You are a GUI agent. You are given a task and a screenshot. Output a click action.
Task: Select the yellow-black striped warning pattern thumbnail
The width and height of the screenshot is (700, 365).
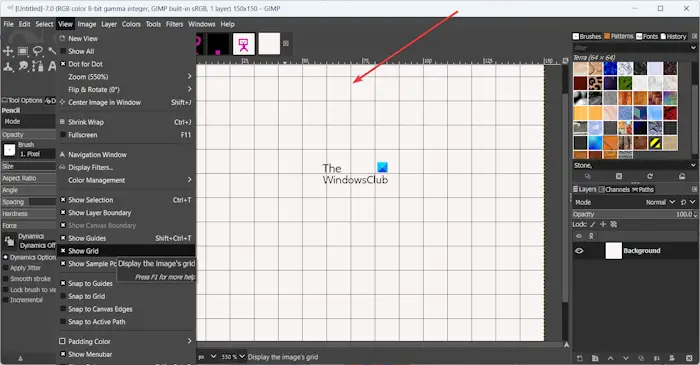(655, 143)
